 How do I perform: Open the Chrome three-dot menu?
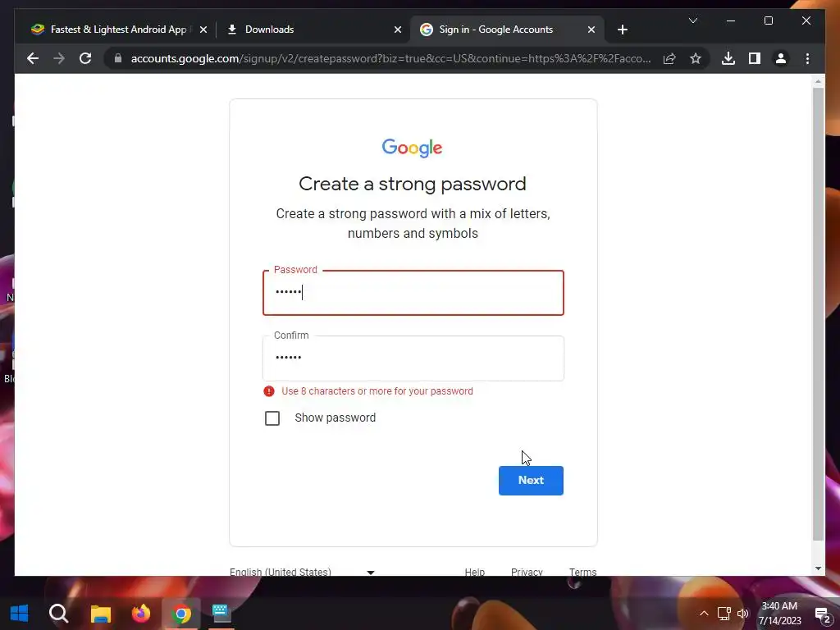(x=807, y=58)
